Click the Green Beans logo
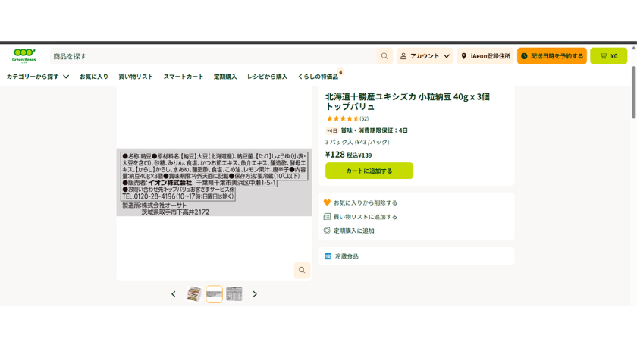The width and height of the screenshot is (637, 364). [24, 55]
